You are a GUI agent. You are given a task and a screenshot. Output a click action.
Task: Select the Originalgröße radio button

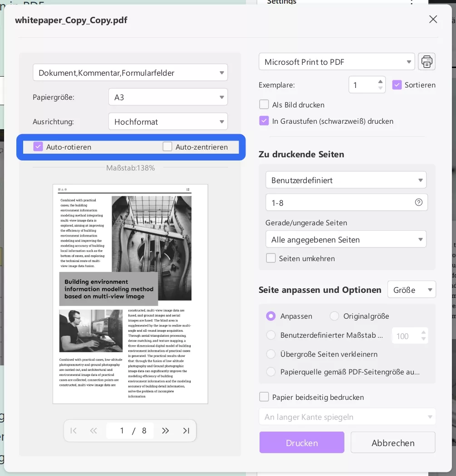[334, 316]
